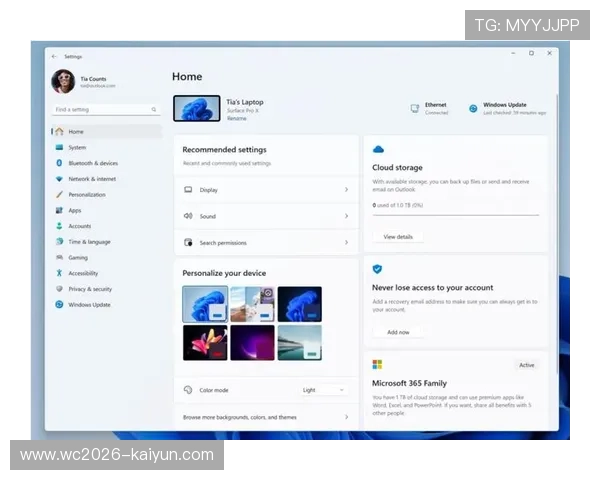Expand Browse more backgrounds, colors, and themes

coord(265,417)
